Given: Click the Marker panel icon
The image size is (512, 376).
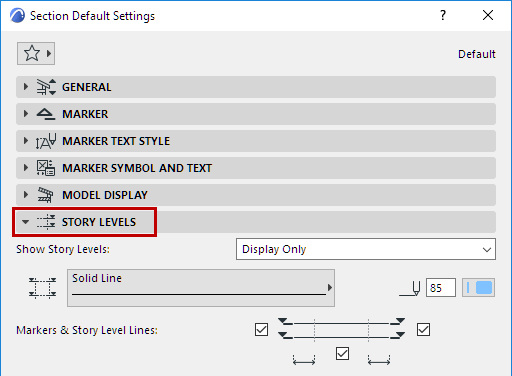Looking at the screenshot, I should pyautogui.click(x=46, y=114).
